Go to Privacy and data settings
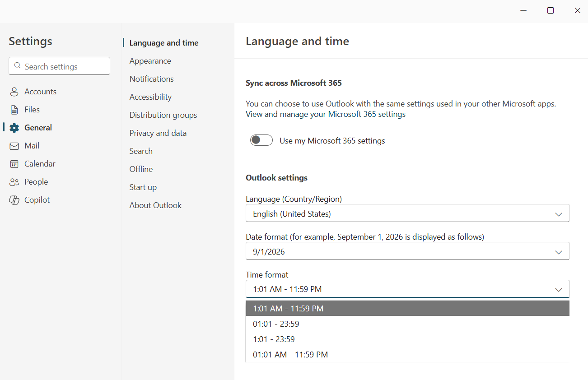 pyautogui.click(x=158, y=133)
